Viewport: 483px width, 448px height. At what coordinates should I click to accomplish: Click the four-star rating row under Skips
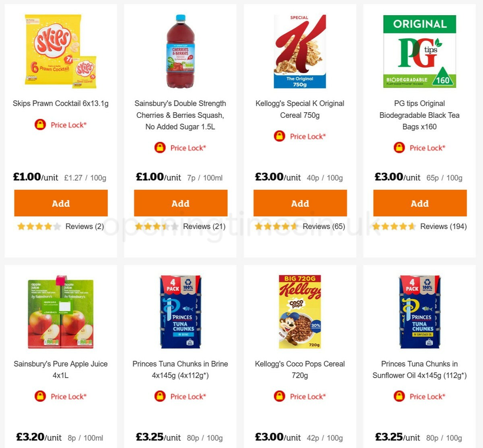(x=39, y=226)
